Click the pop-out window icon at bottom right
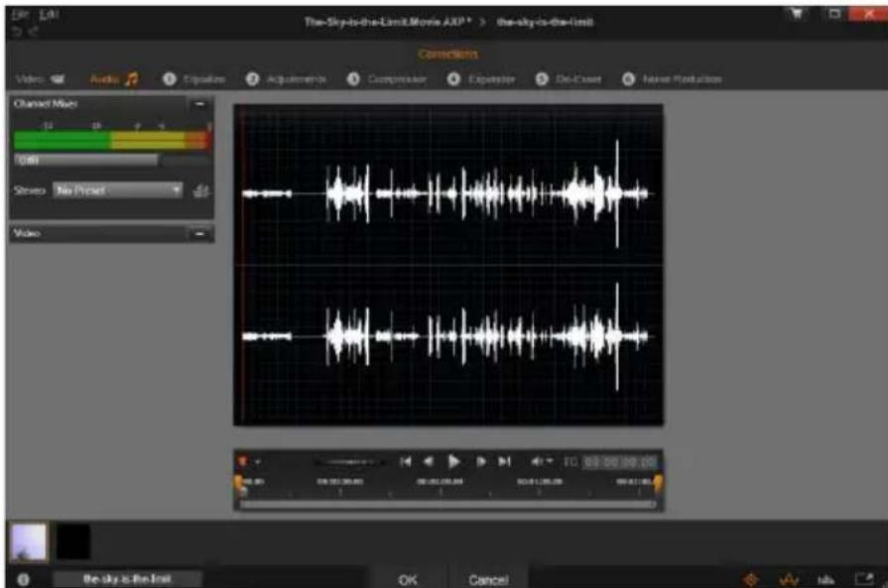This screenshot has height=588, width=888. [x=863, y=579]
